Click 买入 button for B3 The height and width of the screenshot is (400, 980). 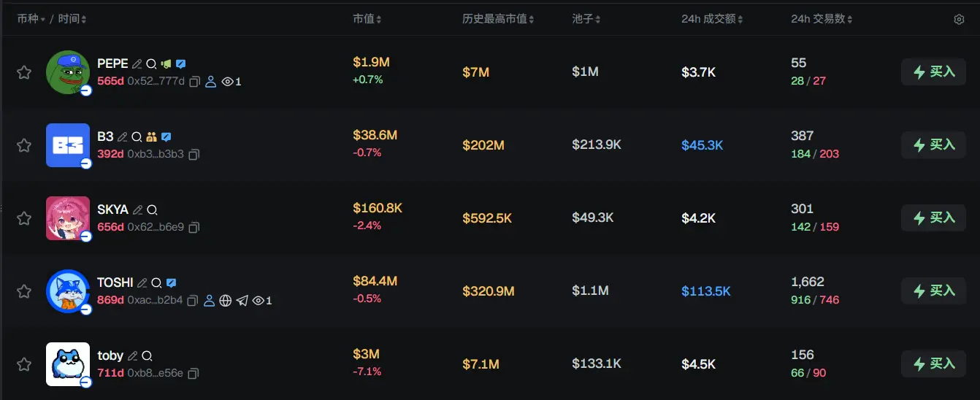tap(933, 145)
